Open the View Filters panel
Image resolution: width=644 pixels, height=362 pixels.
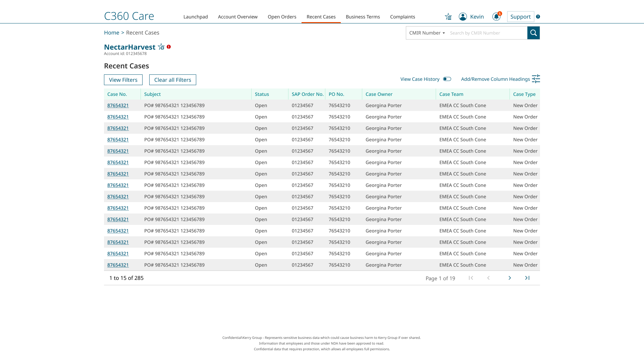point(123,80)
